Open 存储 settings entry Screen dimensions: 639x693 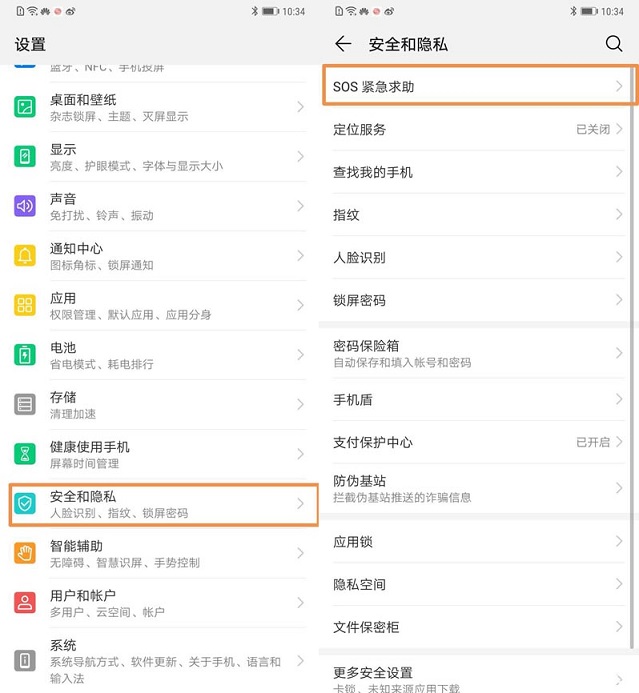[x=160, y=405]
